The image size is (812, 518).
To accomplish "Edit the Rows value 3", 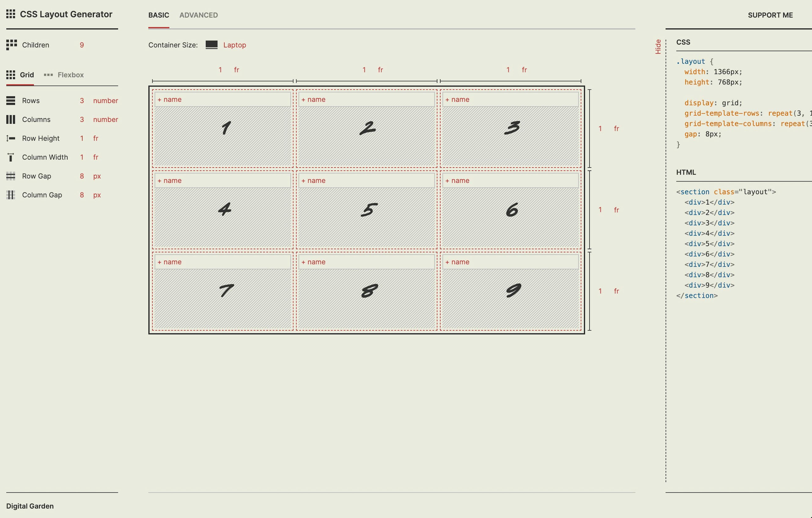I will tap(82, 100).
